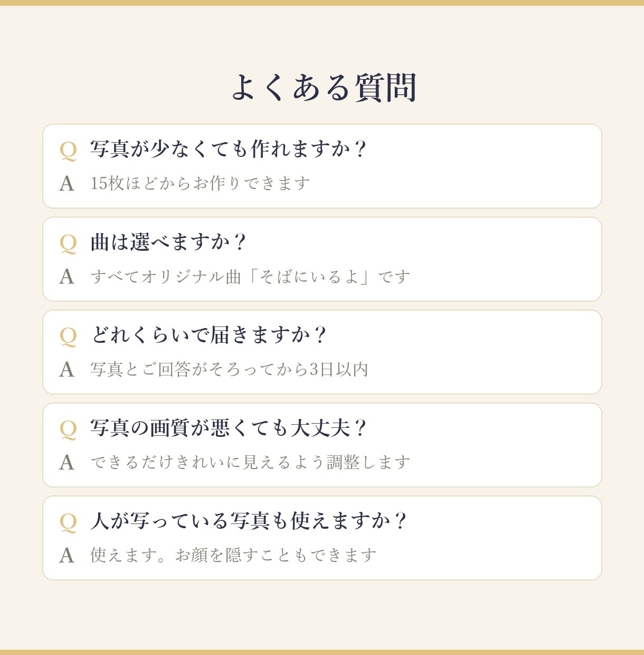Click the Q icon beside 曲は選べますか
644x655 pixels.
point(68,243)
